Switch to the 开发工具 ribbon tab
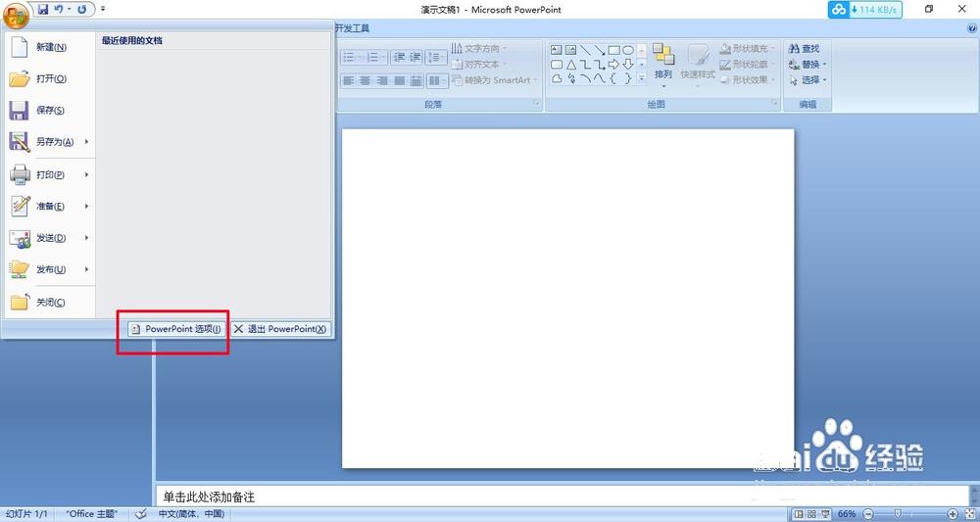Image resolution: width=980 pixels, height=522 pixels. click(x=353, y=28)
